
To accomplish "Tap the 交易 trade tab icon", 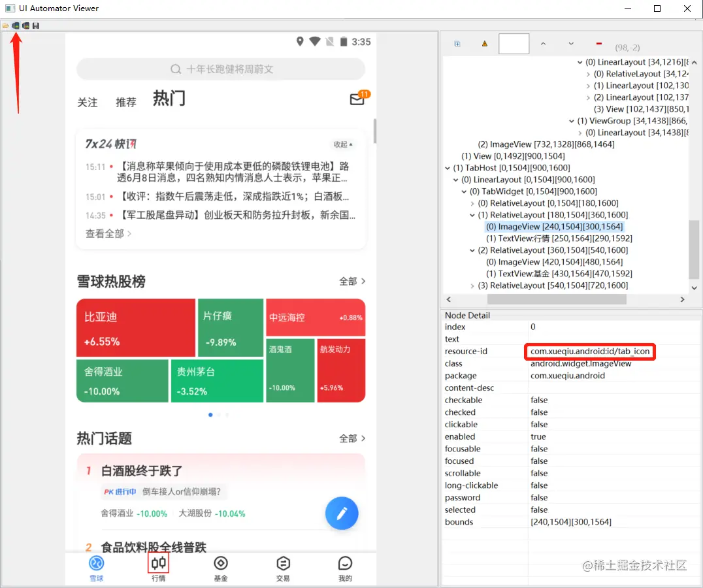I will (x=283, y=563).
